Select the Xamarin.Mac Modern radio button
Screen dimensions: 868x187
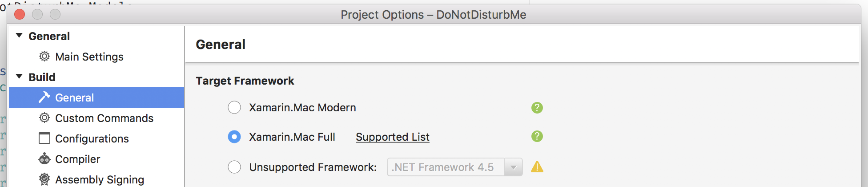tap(234, 108)
